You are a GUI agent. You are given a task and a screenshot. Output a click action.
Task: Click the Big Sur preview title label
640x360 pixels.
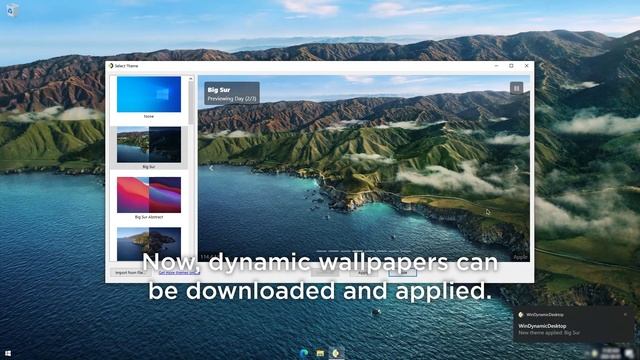click(219, 90)
